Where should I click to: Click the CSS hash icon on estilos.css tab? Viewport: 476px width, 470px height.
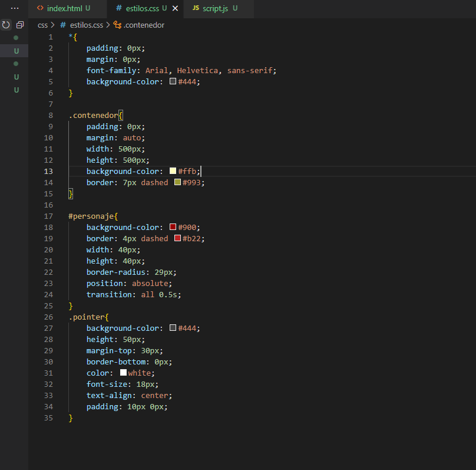pos(119,8)
